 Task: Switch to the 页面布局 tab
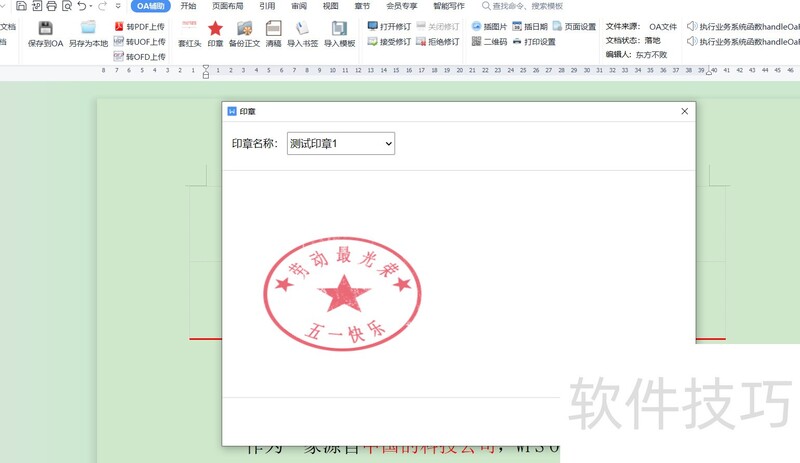(228, 6)
